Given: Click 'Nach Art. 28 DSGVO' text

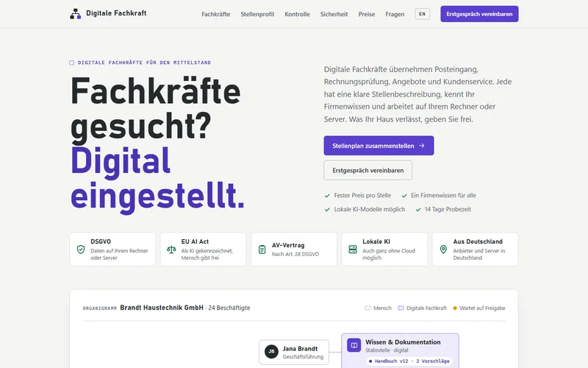Looking at the screenshot, I should [295, 254].
